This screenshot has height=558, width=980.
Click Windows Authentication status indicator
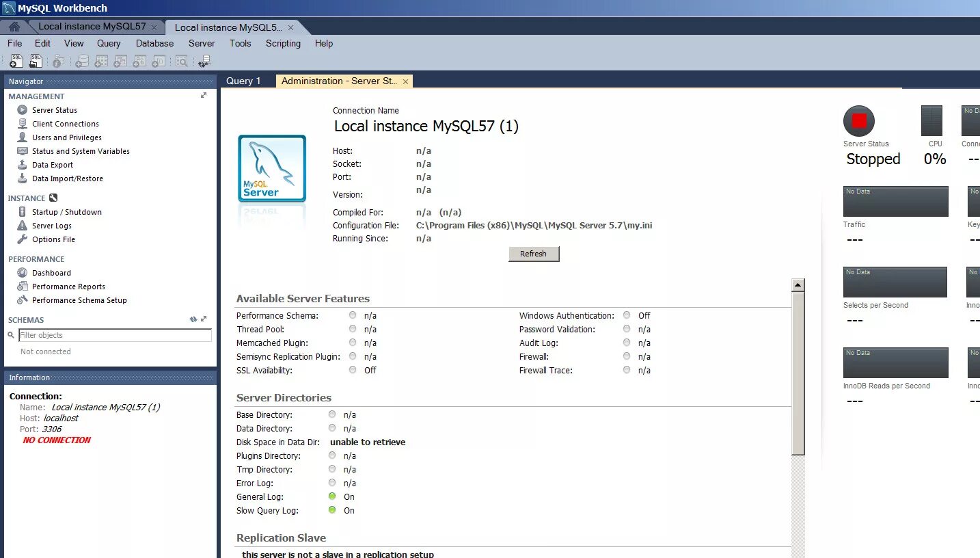(627, 315)
